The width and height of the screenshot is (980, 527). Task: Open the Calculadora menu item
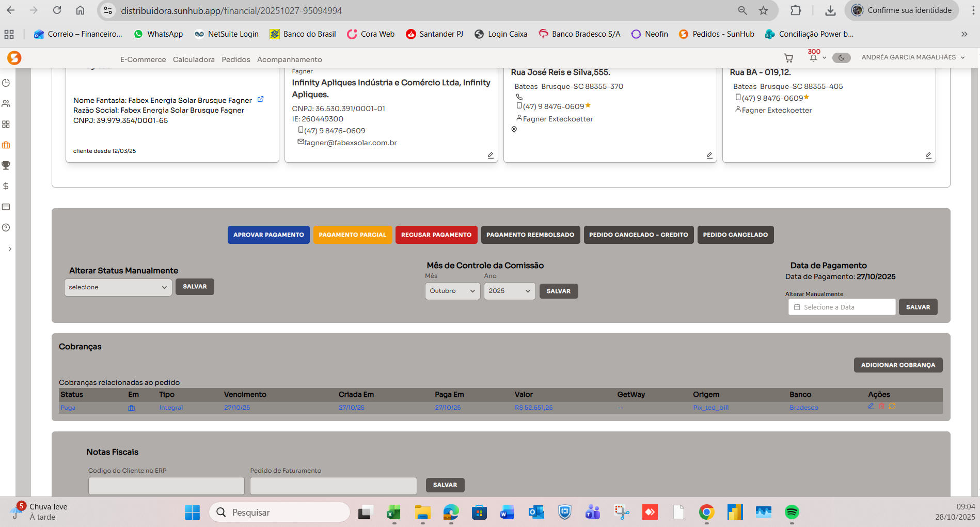[194, 59]
